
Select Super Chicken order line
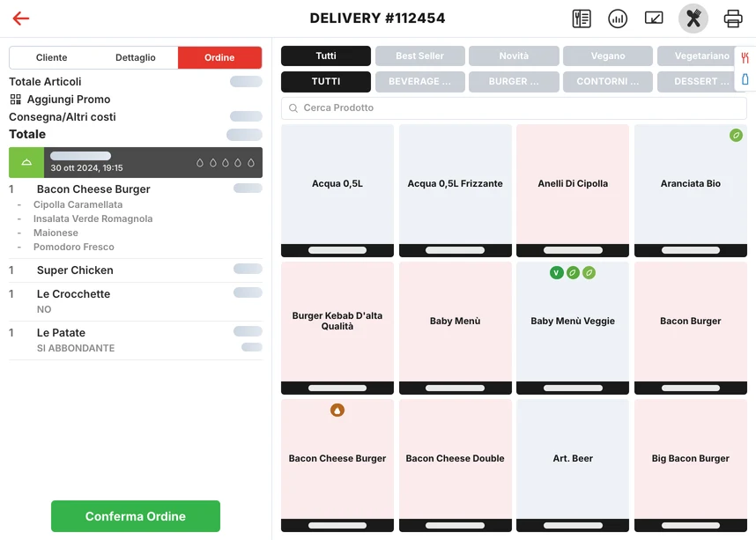click(136, 270)
